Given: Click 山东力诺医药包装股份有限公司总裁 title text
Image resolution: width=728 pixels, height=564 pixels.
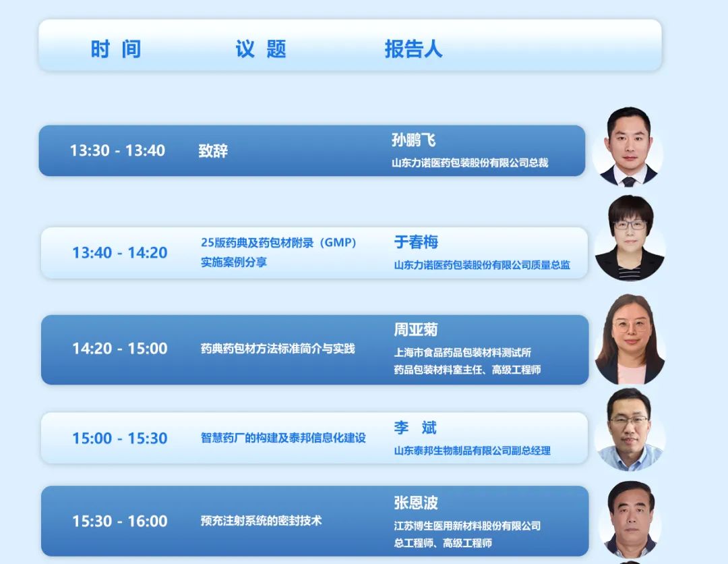Looking at the screenshot, I should [470, 163].
